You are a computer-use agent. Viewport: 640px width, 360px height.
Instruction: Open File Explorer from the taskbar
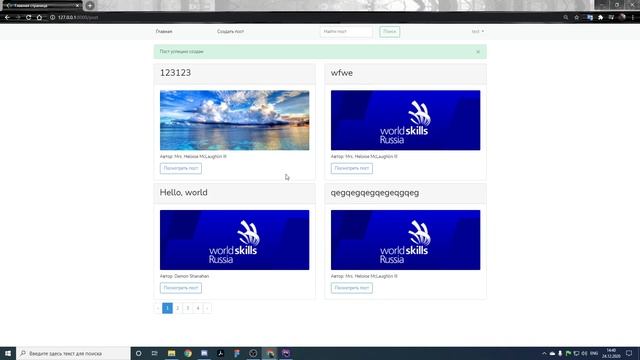pos(171,353)
